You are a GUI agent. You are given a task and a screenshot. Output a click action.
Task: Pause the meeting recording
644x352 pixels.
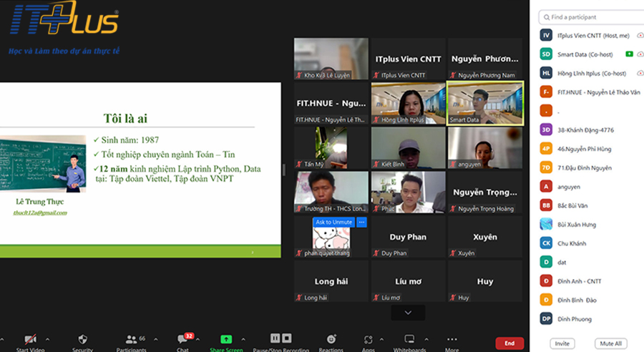pyautogui.click(x=275, y=338)
